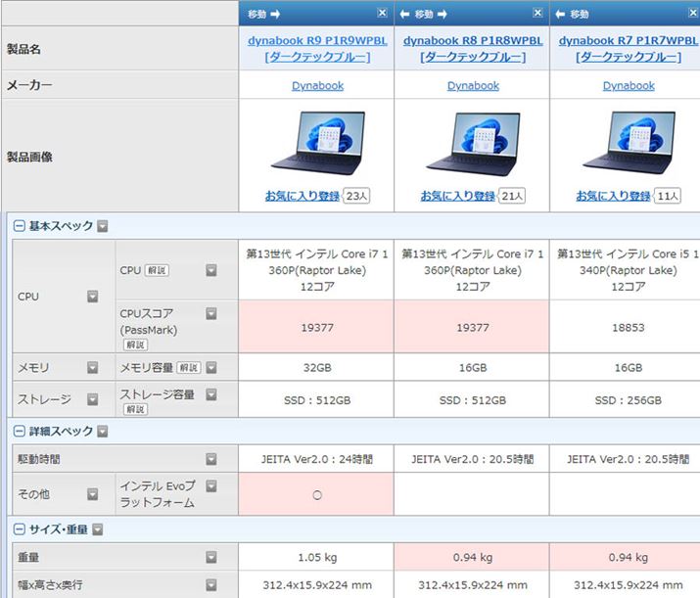Image resolution: width=700 pixels, height=598 pixels.
Task: Remove dynabook R8 column with X button
Action: point(537,13)
